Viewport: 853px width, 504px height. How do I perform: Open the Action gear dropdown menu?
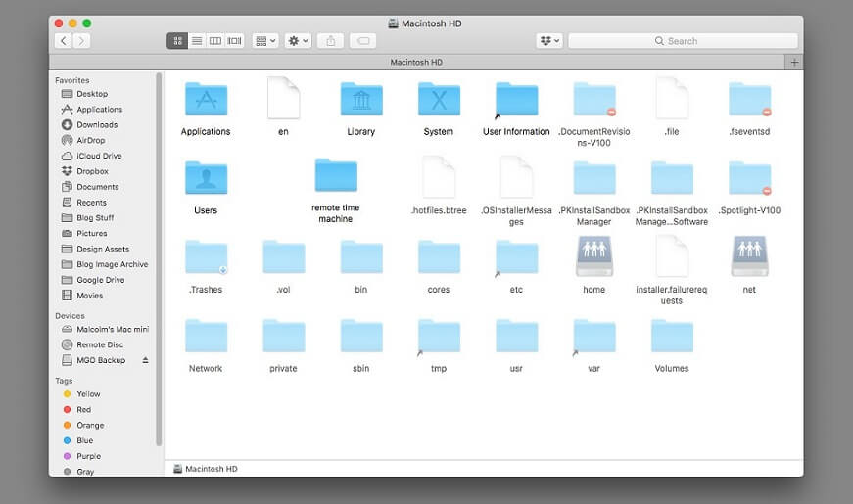(298, 41)
